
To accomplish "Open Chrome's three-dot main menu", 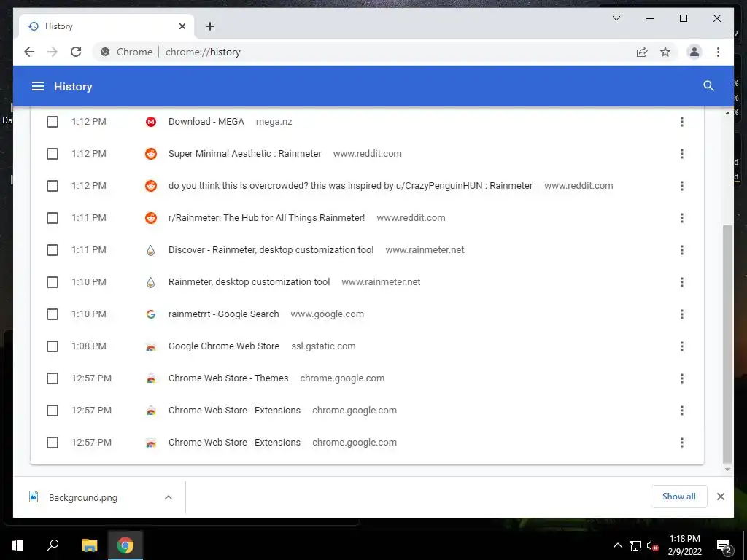I will [x=718, y=52].
